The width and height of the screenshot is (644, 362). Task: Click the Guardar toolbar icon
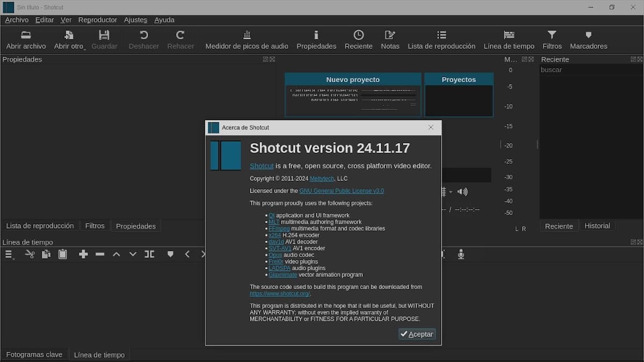[104, 35]
